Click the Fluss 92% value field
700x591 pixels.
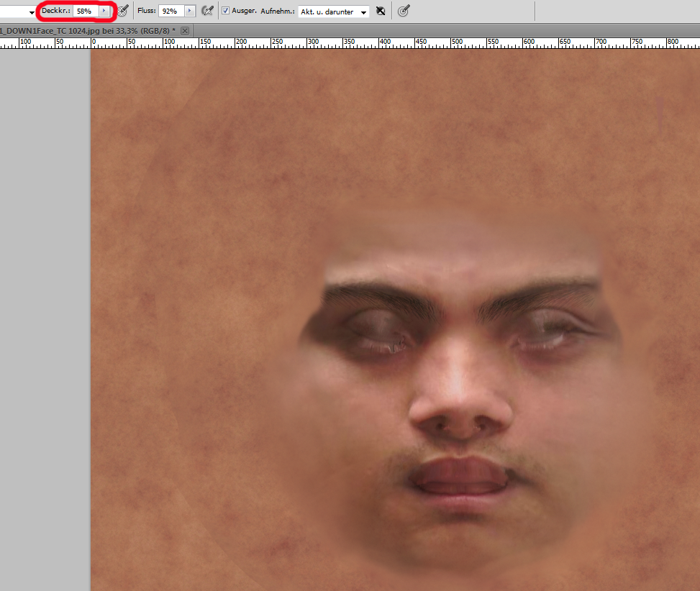pos(171,12)
